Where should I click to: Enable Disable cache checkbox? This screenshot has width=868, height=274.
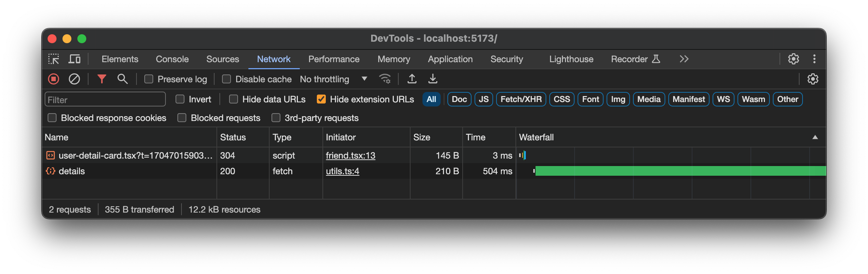click(226, 79)
